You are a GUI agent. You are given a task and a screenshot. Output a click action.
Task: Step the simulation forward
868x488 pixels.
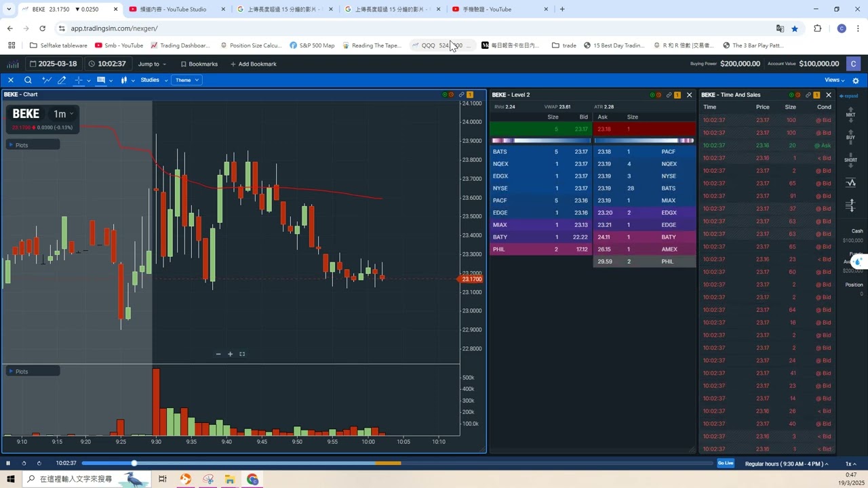click(x=39, y=463)
